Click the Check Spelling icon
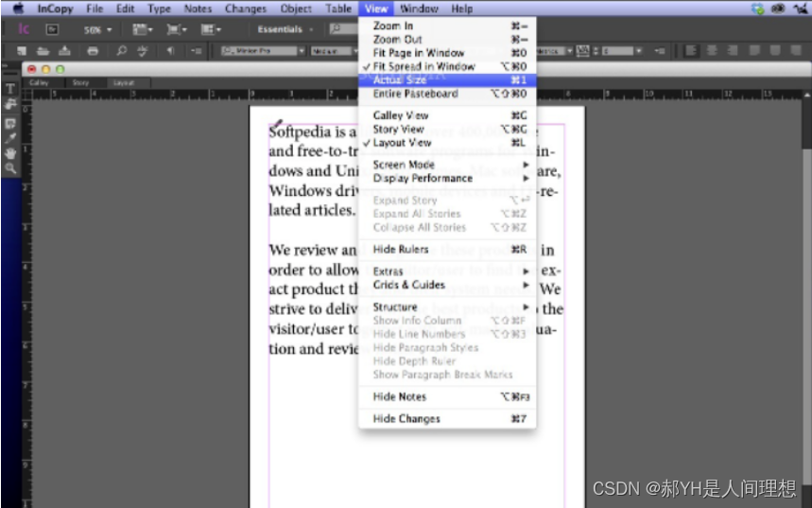 [143, 51]
